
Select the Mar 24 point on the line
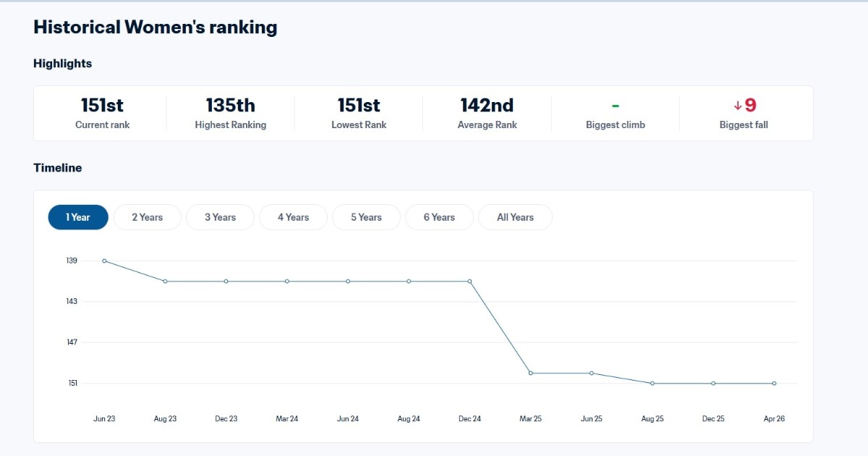click(x=287, y=282)
